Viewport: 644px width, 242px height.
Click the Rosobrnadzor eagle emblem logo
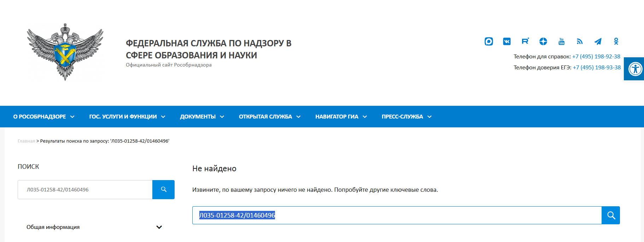(x=65, y=52)
